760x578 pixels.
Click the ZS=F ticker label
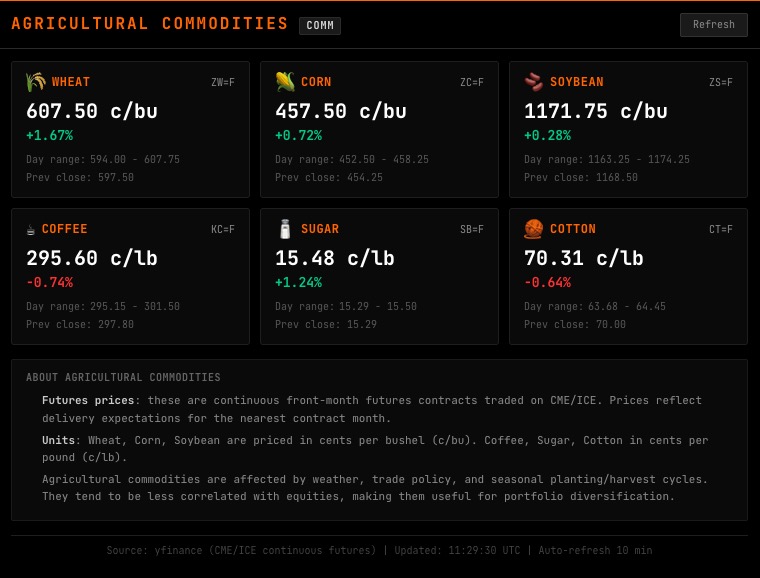click(720, 83)
